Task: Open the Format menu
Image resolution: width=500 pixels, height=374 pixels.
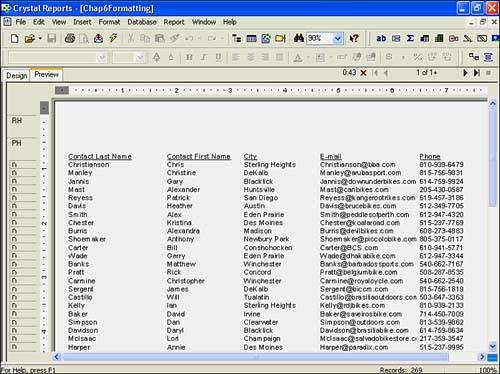Action: coord(109,22)
